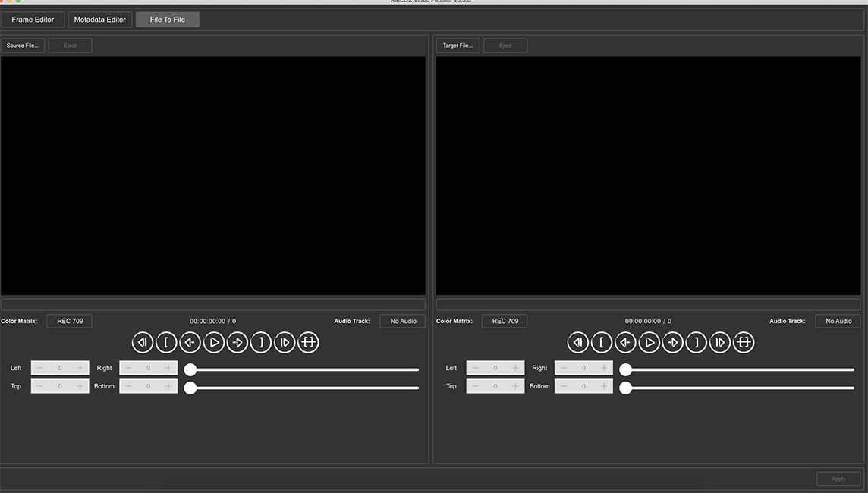Click the source timecode 00:00:00:00 / 0
Screen dimensions: 868x493
pos(212,321)
